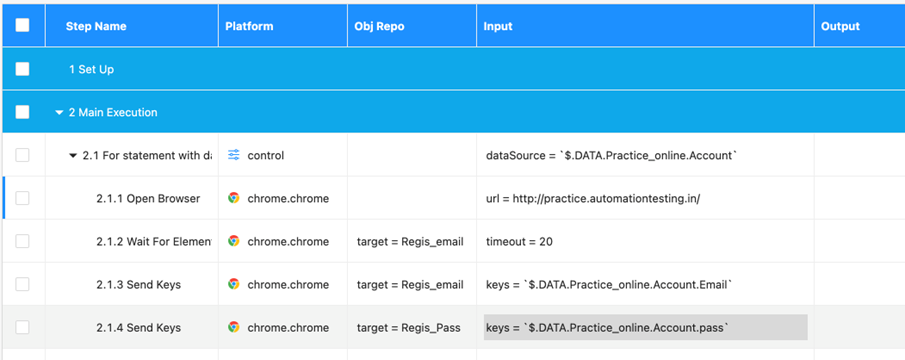Viewport: 905px width, 360px height.
Task: Select checkbox for 2.1.4 Send Keys
Action: [23, 328]
